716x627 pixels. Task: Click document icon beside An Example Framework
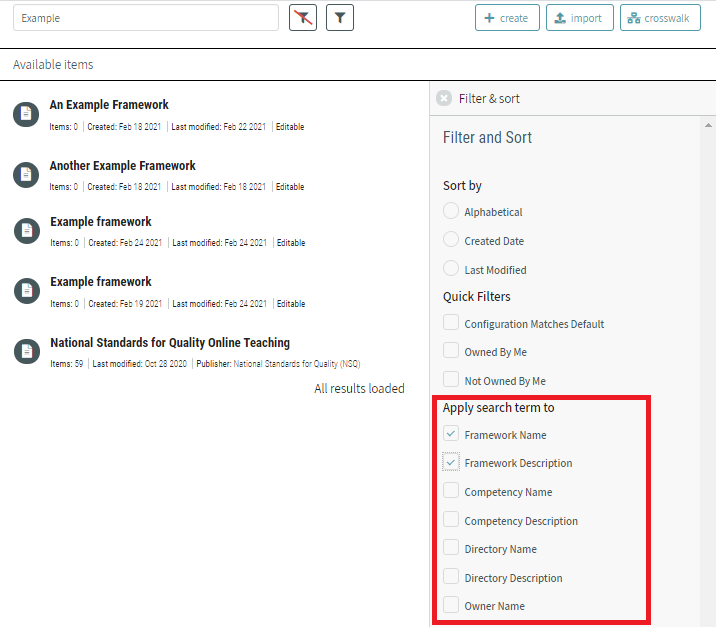pos(26,114)
